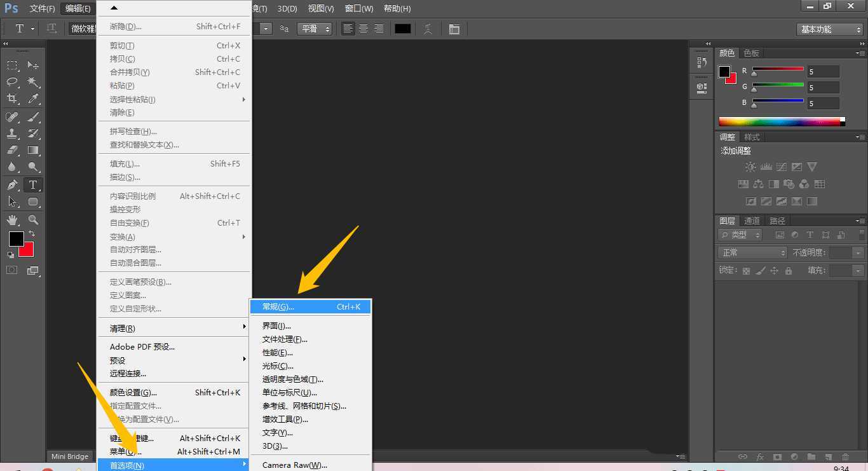The height and width of the screenshot is (471, 868).
Task: Select the Lasso tool
Action: [12, 82]
